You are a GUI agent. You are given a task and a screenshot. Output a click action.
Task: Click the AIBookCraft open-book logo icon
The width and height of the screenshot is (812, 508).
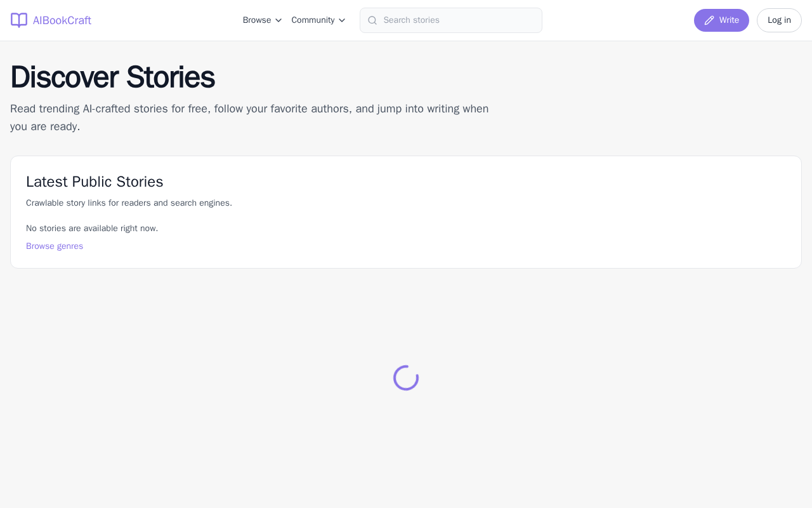[19, 20]
